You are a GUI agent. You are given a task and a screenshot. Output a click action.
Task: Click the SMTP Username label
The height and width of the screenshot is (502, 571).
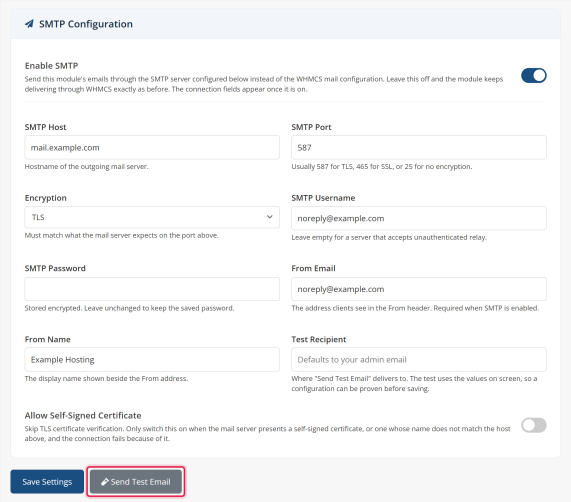(x=323, y=198)
